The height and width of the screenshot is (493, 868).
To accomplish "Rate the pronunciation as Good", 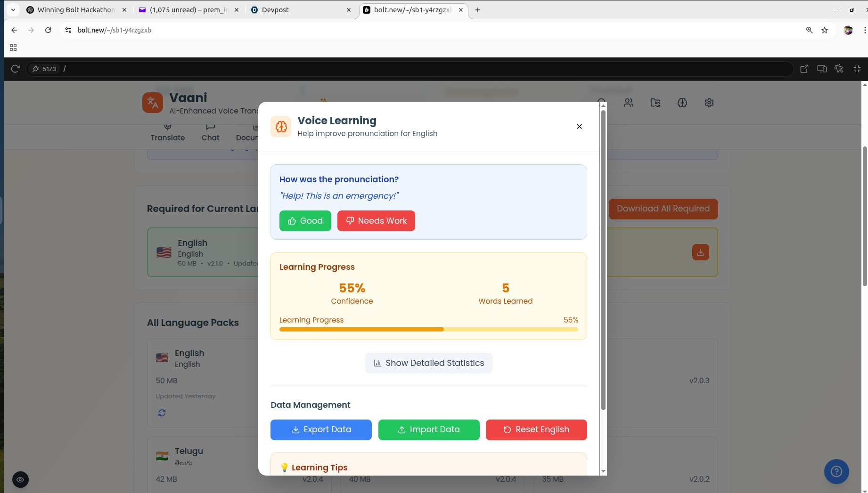I will tap(305, 221).
